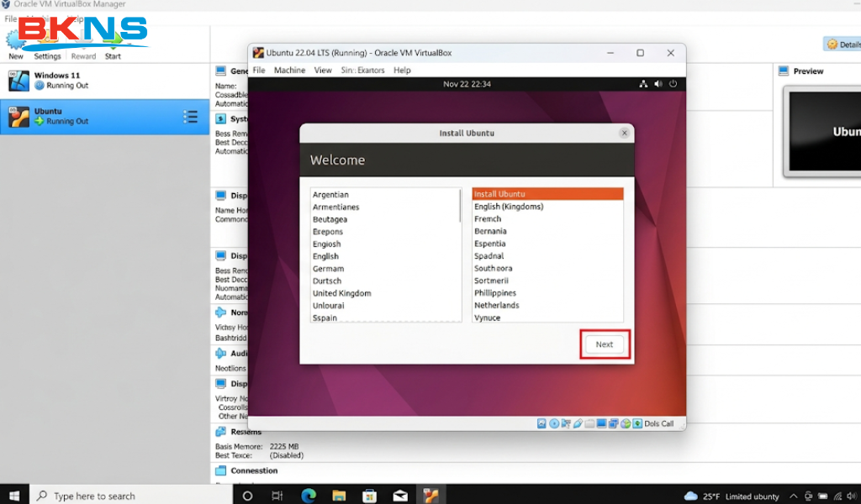Screen dimensions: 861x504
Task: Open View menu in VM window
Action: tap(323, 71)
